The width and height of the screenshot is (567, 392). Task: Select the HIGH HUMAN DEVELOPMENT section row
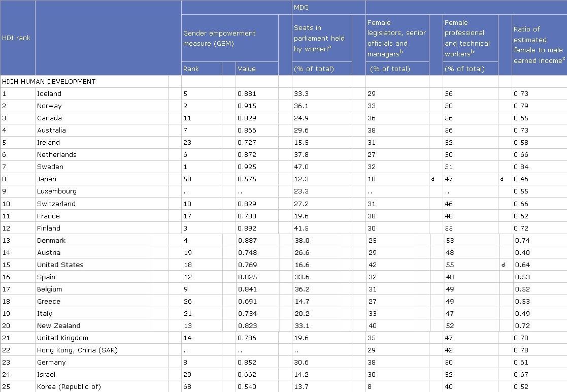click(x=49, y=81)
